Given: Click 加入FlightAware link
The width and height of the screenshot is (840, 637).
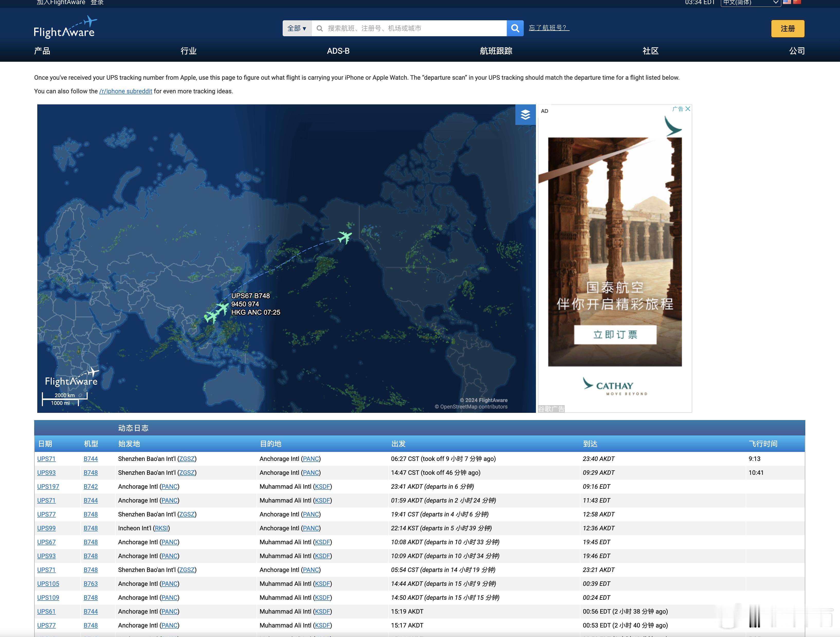Looking at the screenshot, I should pos(61,2).
